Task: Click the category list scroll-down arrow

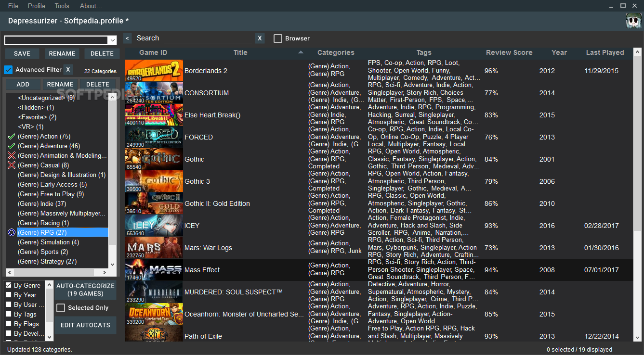Action: (112, 264)
